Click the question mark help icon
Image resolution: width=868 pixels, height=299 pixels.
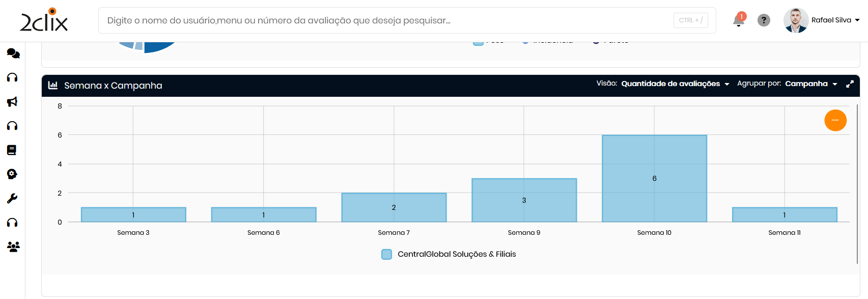(764, 20)
